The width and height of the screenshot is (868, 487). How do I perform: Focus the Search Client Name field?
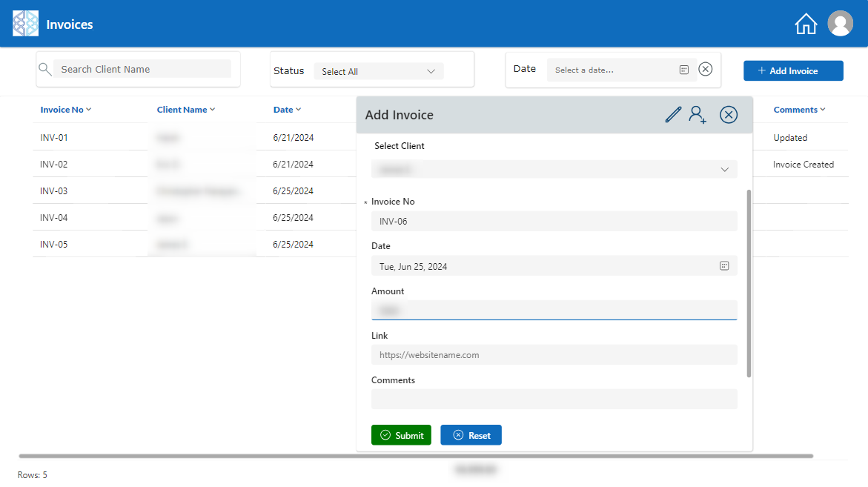(x=142, y=69)
